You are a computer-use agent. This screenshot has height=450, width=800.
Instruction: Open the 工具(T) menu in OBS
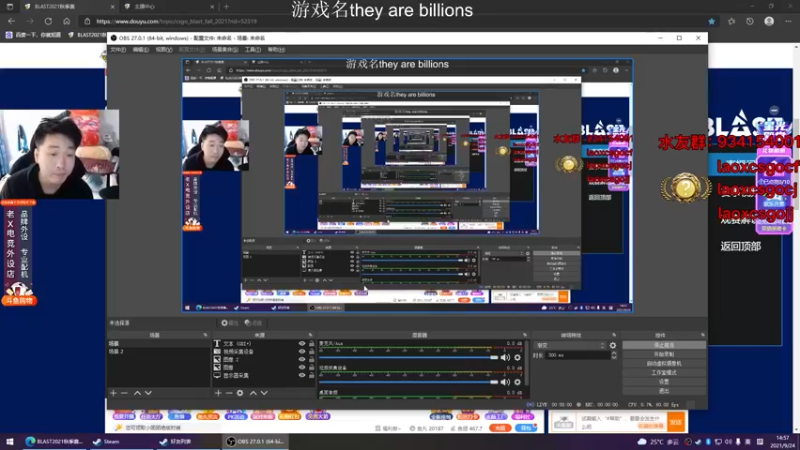coord(253,49)
